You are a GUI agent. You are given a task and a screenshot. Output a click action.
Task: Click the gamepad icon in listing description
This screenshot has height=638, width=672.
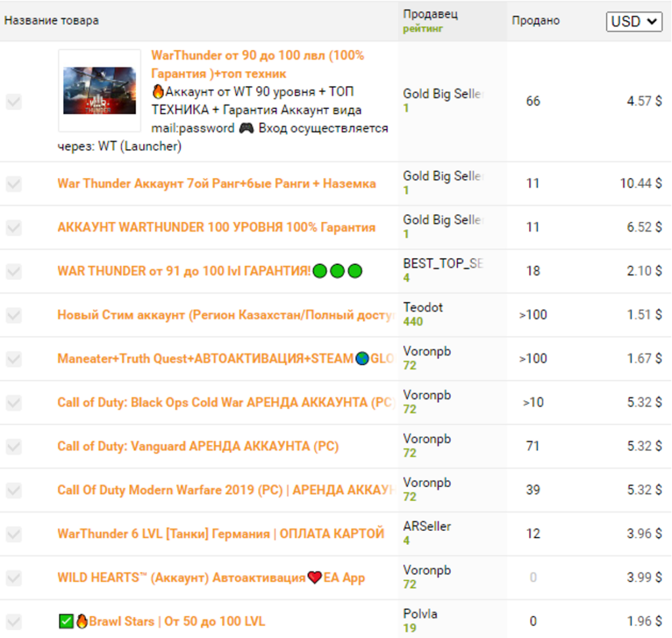pyautogui.click(x=246, y=128)
